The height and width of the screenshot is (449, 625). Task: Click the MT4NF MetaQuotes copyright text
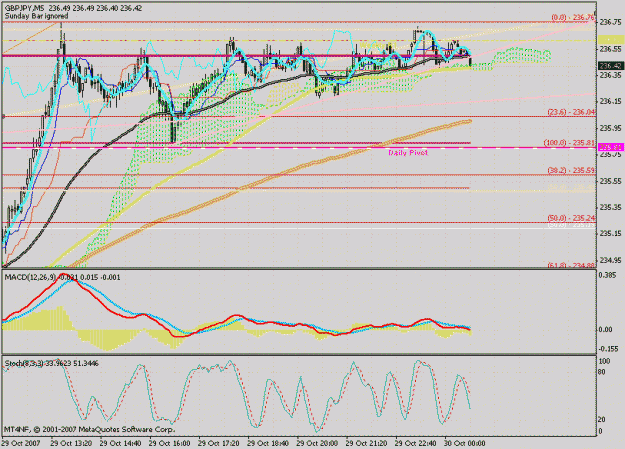coord(89,429)
